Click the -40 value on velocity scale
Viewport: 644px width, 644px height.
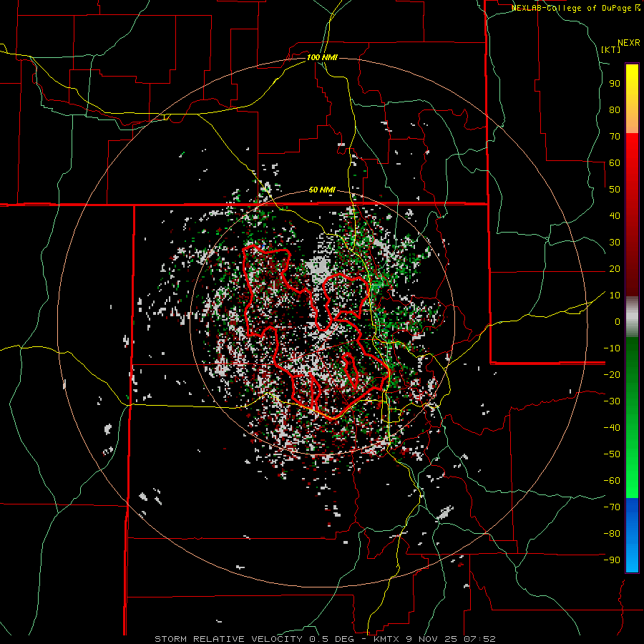tap(612, 428)
